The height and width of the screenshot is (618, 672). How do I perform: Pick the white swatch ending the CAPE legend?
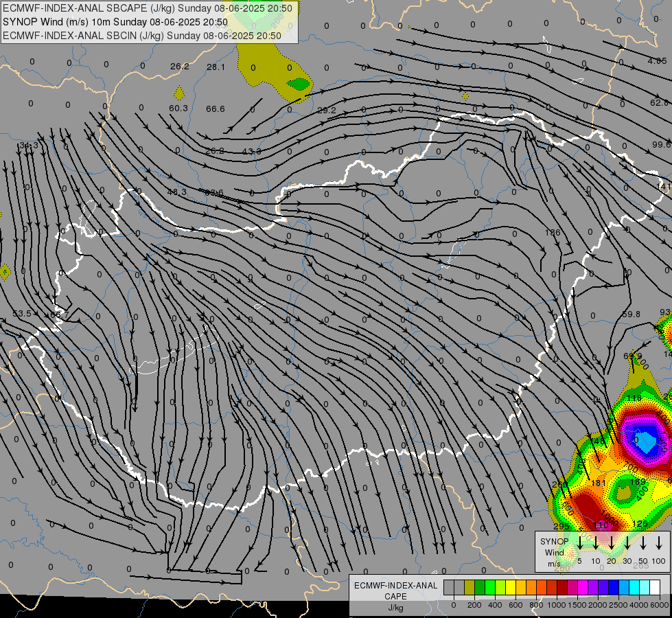click(x=655, y=588)
